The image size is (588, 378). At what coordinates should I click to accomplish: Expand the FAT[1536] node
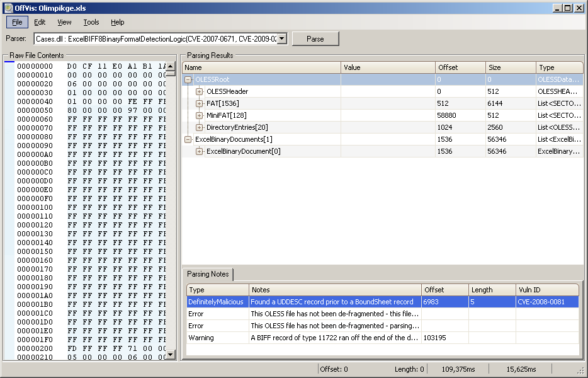pos(200,104)
